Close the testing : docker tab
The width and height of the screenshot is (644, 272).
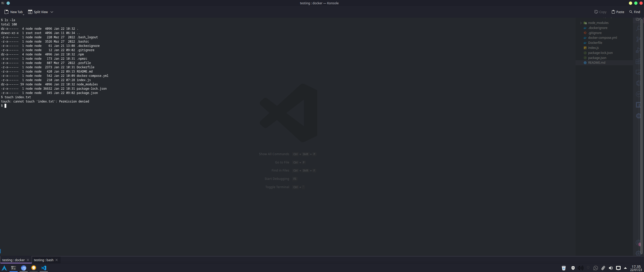28,260
